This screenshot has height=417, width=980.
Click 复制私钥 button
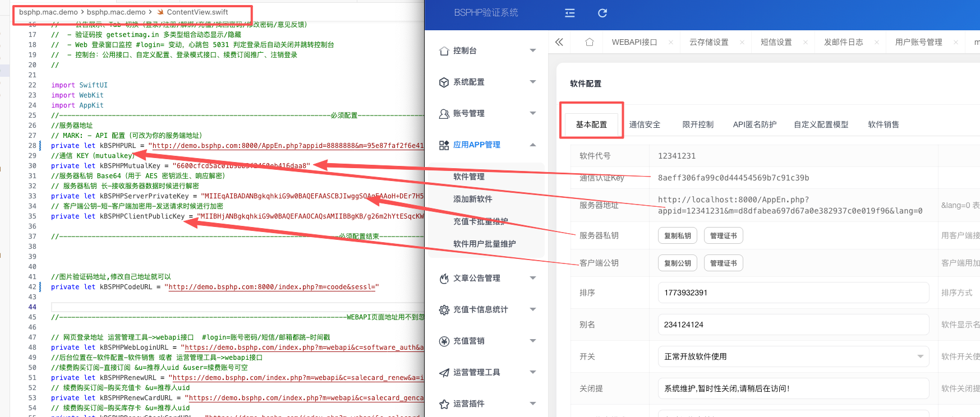tap(678, 236)
